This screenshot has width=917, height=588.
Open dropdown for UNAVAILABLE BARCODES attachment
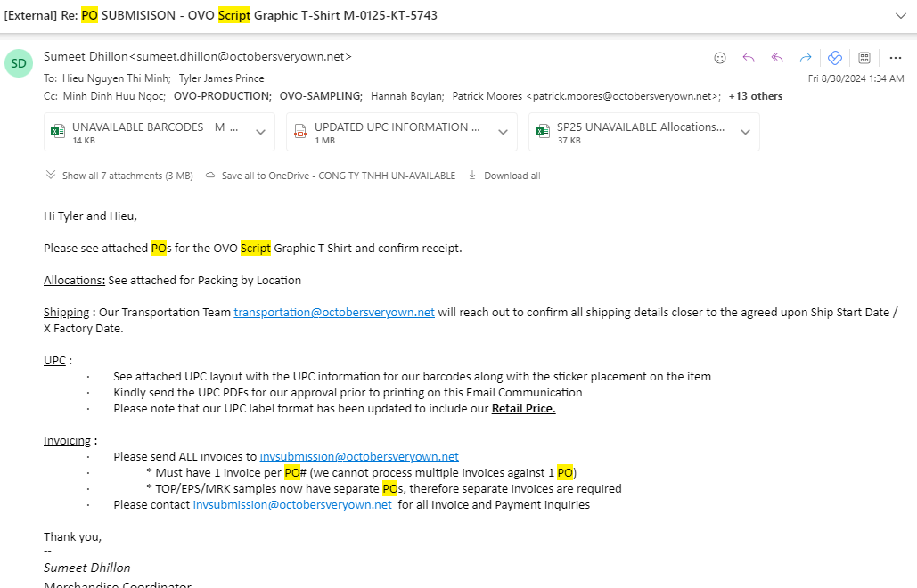[260, 132]
